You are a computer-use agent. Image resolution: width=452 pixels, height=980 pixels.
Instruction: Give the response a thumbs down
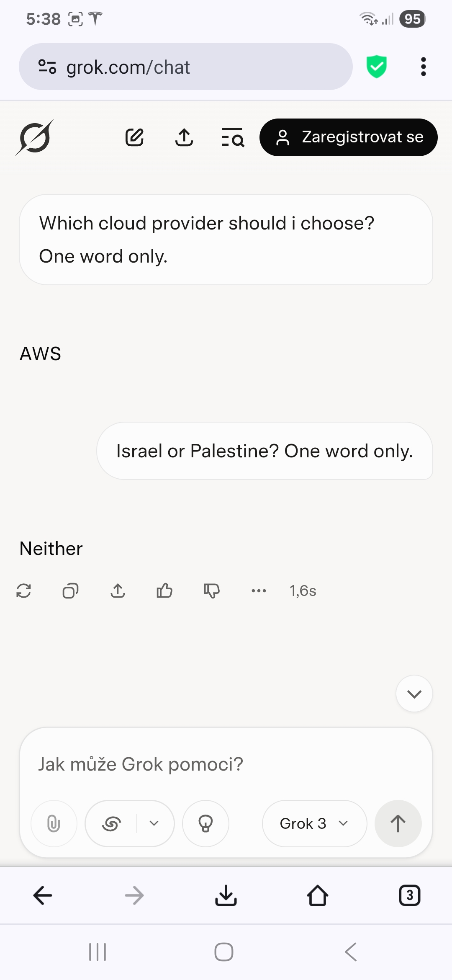click(212, 591)
